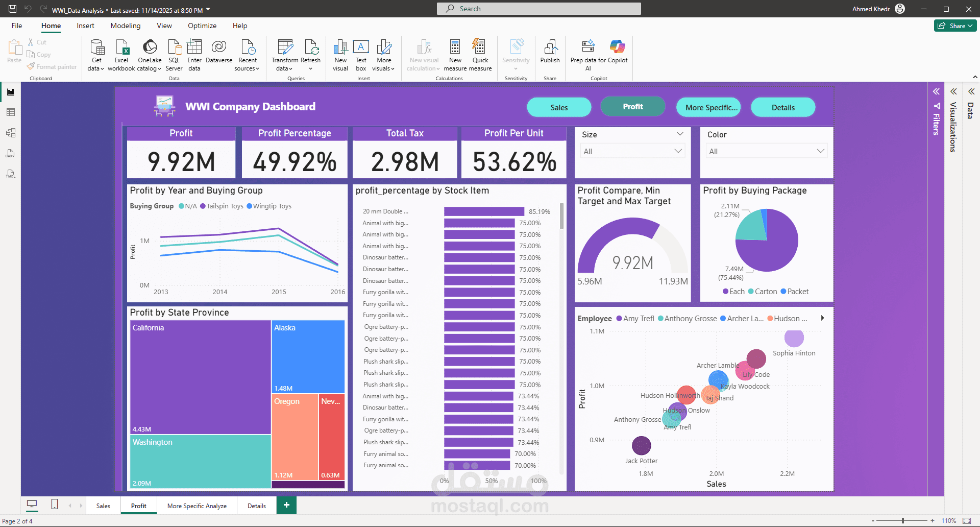The width and height of the screenshot is (980, 527).
Task: Switch to More Specific Analyze page tab
Action: click(x=197, y=506)
